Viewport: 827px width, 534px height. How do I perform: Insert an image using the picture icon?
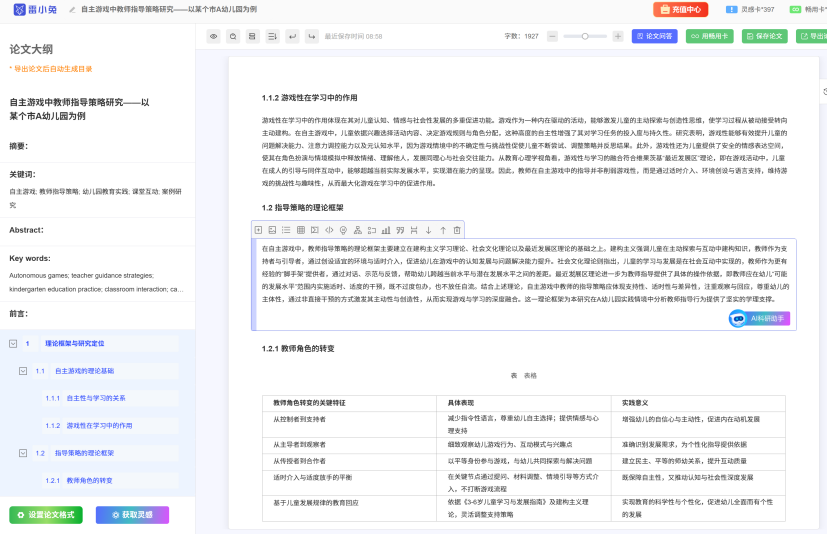(272, 230)
